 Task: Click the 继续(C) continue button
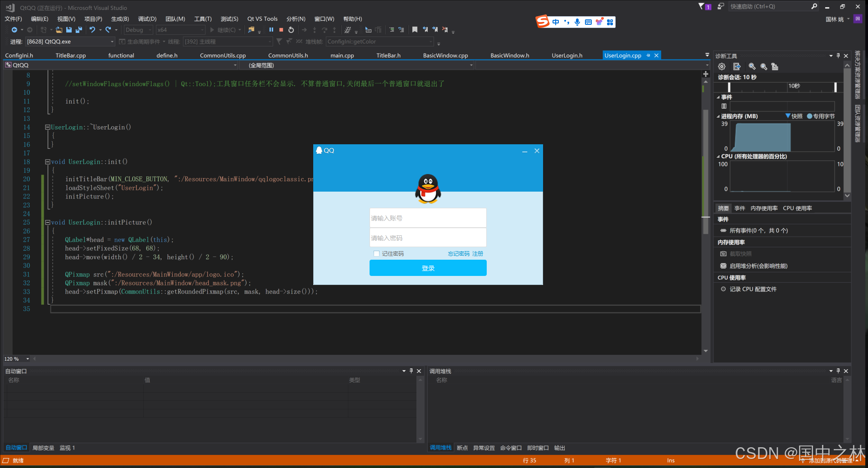coord(223,30)
